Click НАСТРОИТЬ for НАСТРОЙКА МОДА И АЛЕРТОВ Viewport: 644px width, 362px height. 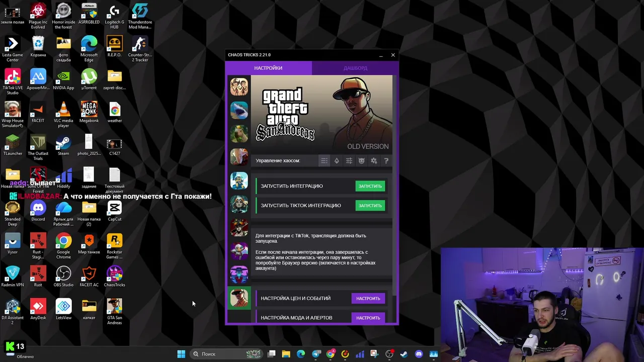[368, 318]
